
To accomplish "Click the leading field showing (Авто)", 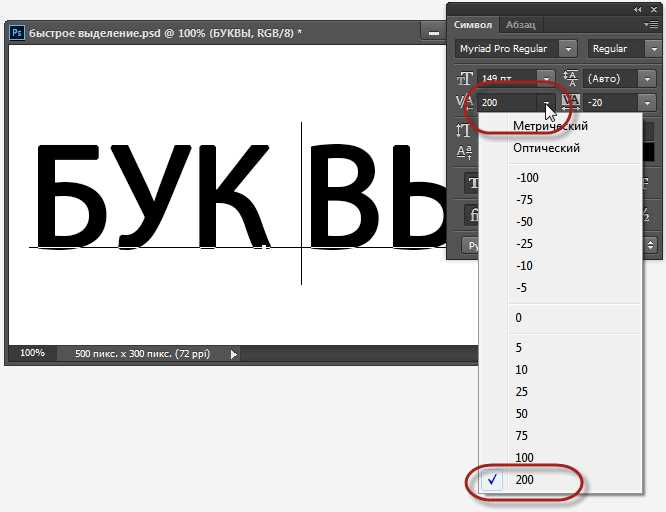I will [x=611, y=79].
